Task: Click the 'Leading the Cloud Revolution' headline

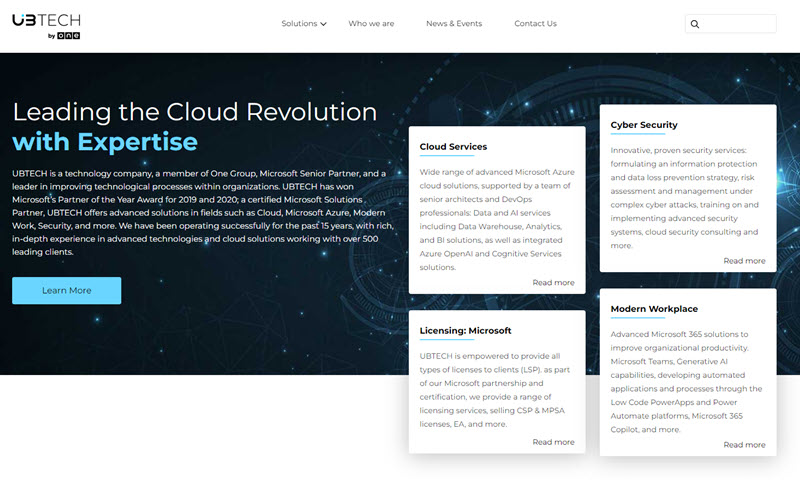Action: pyautogui.click(x=195, y=112)
